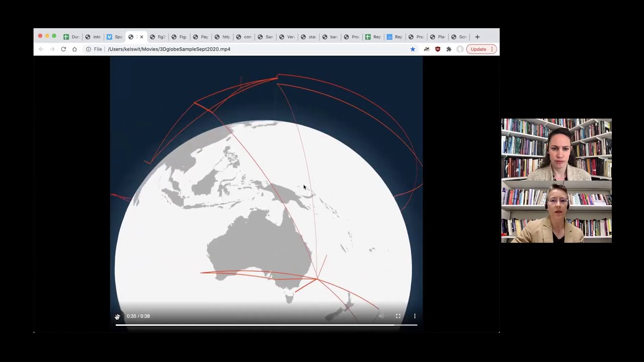The width and height of the screenshot is (644, 362).
Task: Click the bottom webcam video thumbnail
Action: coord(556,212)
